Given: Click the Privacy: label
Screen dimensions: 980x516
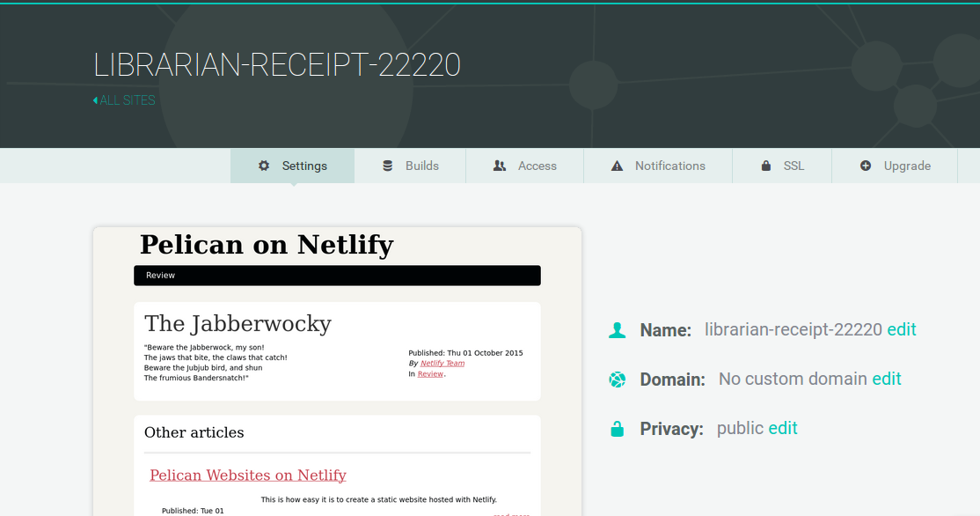Looking at the screenshot, I should [671, 429].
